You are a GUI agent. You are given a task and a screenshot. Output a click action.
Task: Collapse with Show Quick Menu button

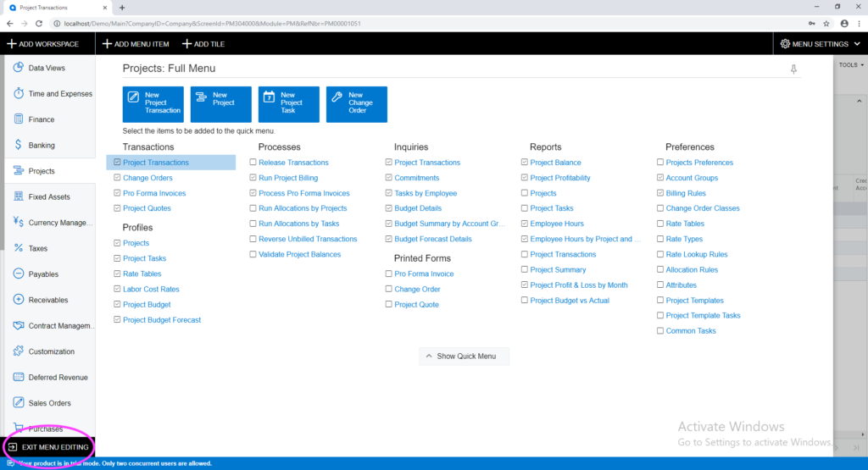pos(464,356)
